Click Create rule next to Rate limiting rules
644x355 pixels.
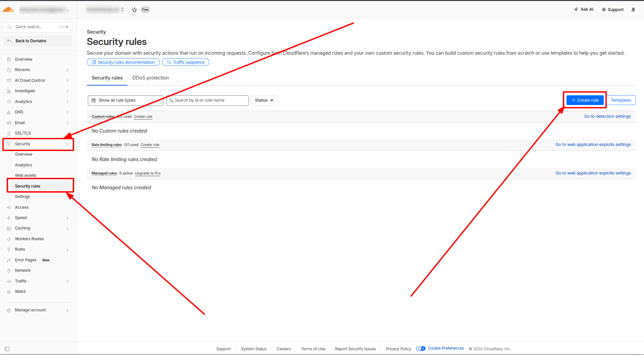tap(150, 145)
